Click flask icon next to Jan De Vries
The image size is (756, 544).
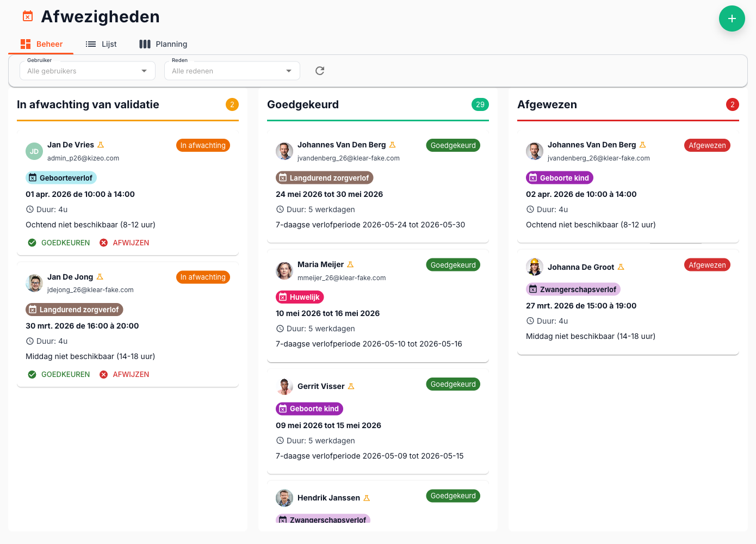(x=101, y=145)
